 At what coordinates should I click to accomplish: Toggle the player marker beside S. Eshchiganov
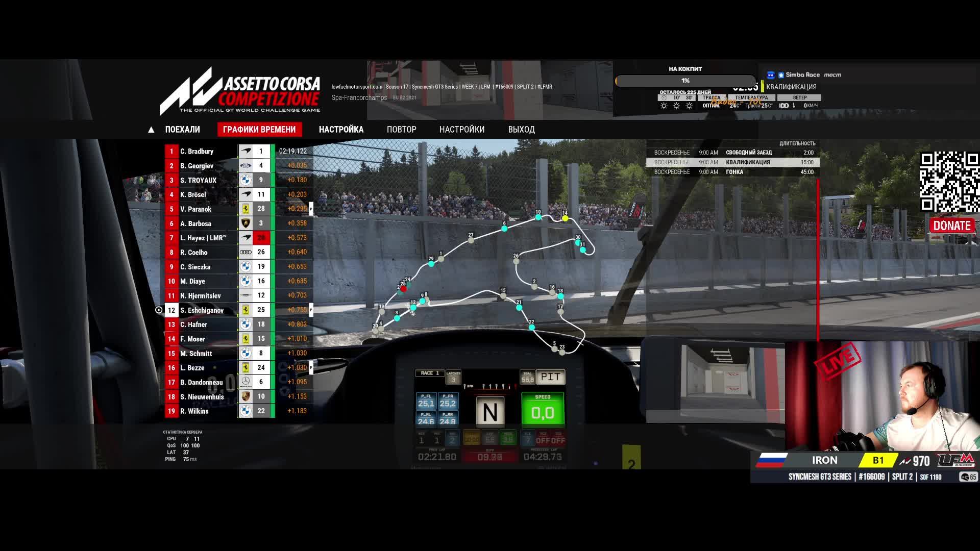point(159,310)
